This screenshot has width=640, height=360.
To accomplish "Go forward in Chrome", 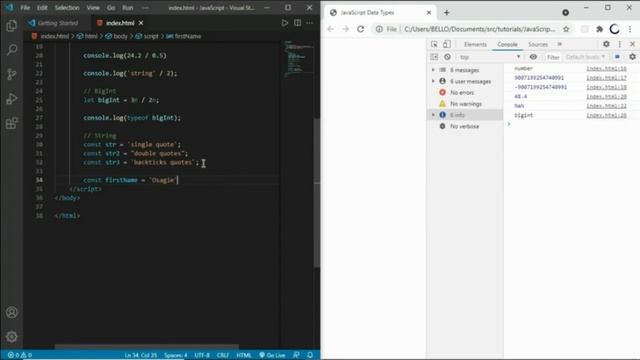I will click(x=345, y=29).
